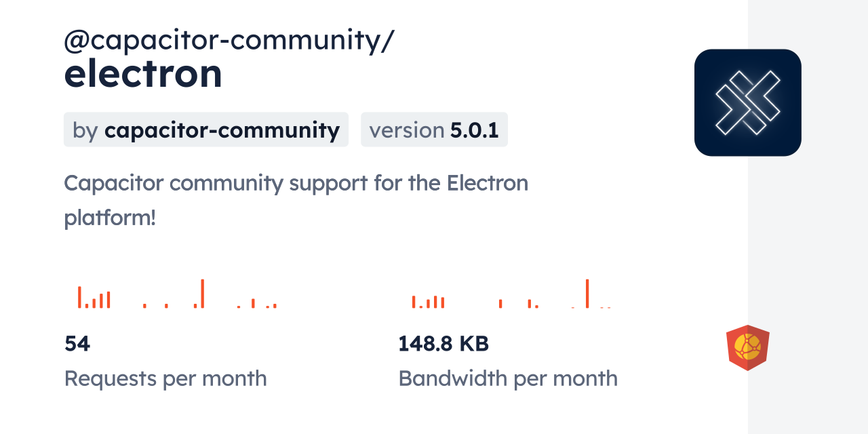Viewport: 868px width, 434px height.
Task: Click the Capacitor X-shaped logo icon
Action: point(747,102)
